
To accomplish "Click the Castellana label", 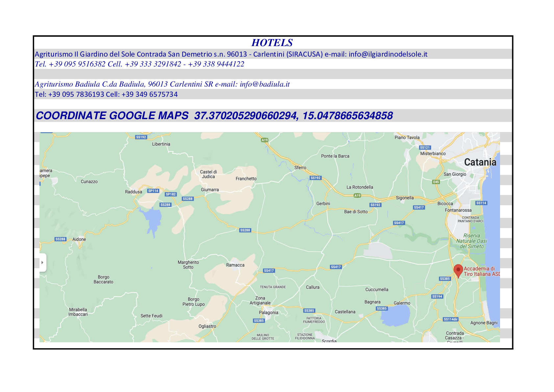I will [345, 312].
